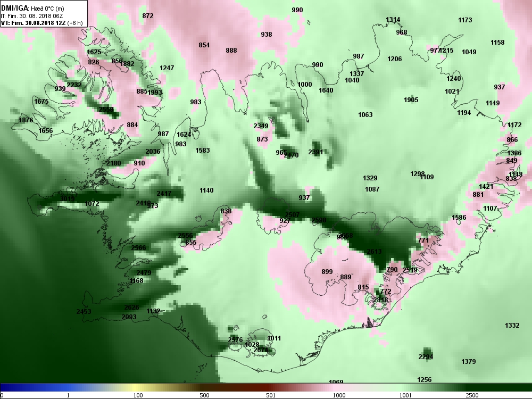Screen dimensions: 532x399
Task: Click the map value '2349'
Action: (261, 126)
